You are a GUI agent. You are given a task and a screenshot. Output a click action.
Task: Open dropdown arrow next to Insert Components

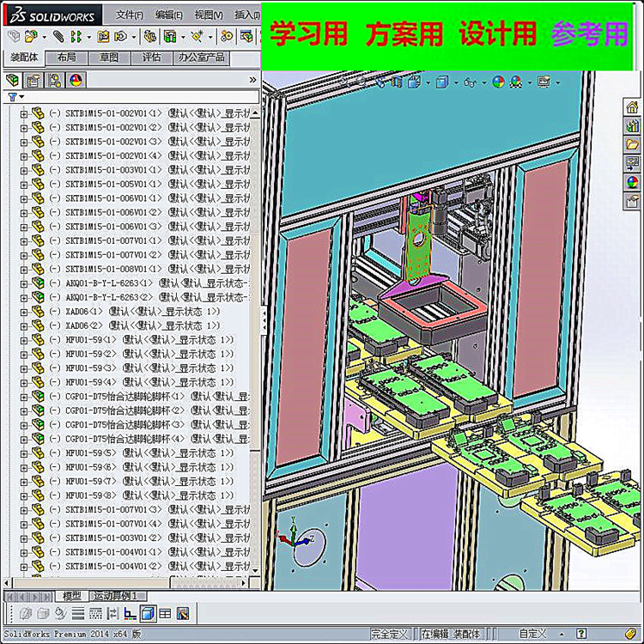[x=44, y=38]
